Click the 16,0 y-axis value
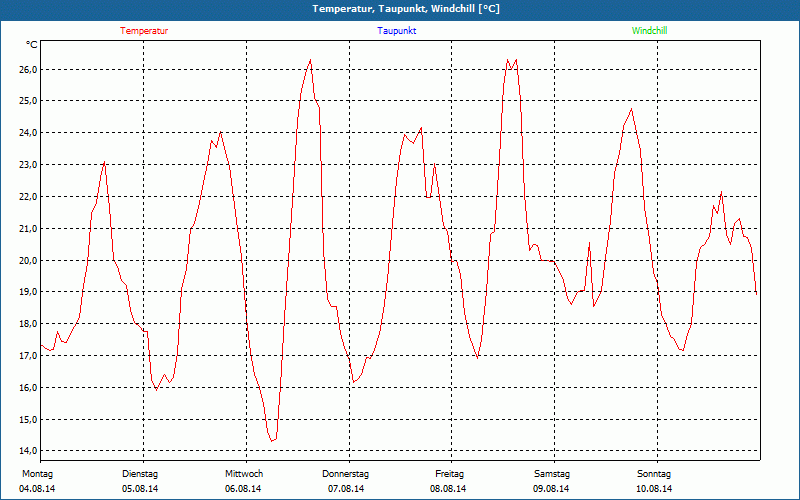 [x=30, y=388]
